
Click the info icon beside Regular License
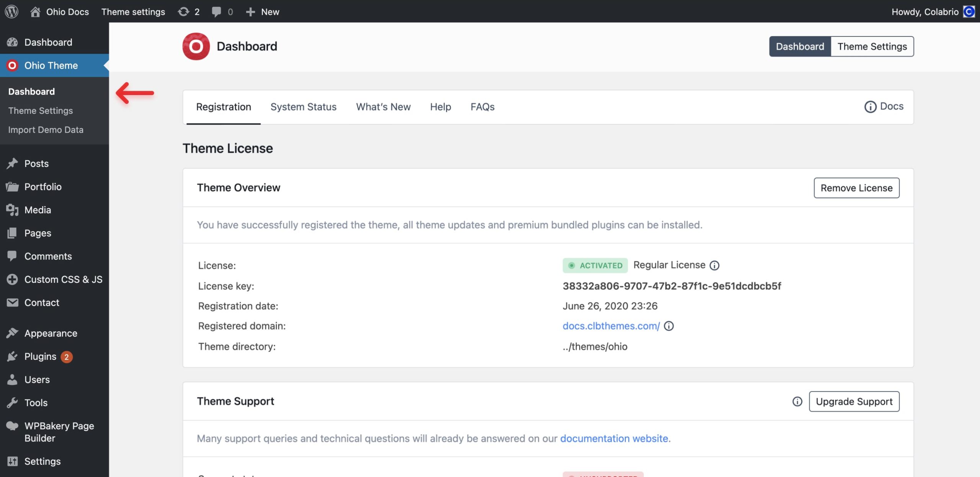click(x=714, y=266)
